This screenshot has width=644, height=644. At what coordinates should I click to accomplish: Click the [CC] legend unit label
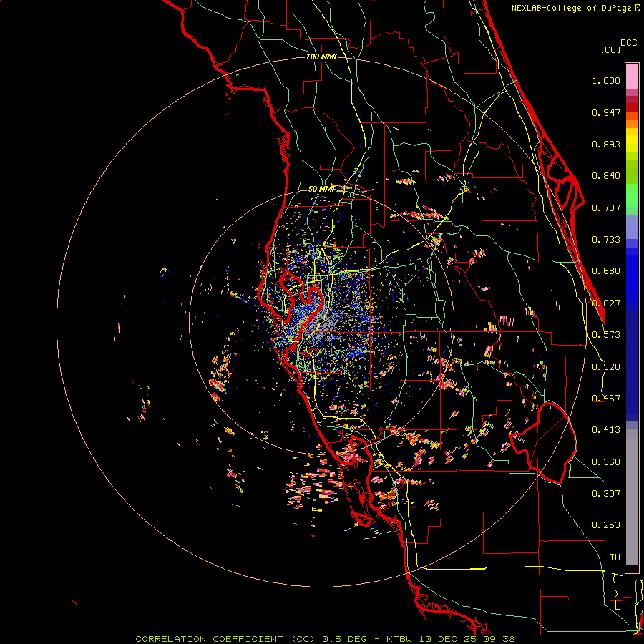point(610,49)
